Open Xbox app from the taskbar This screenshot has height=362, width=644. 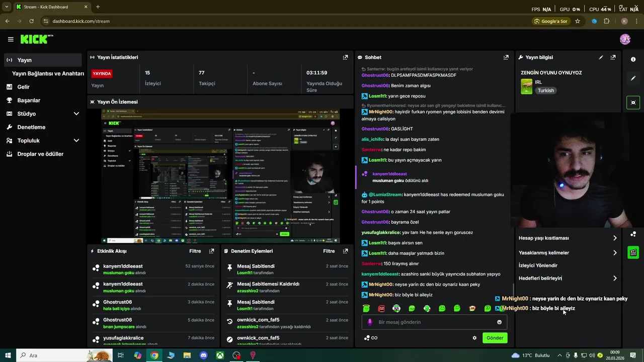pyautogui.click(x=220, y=355)
